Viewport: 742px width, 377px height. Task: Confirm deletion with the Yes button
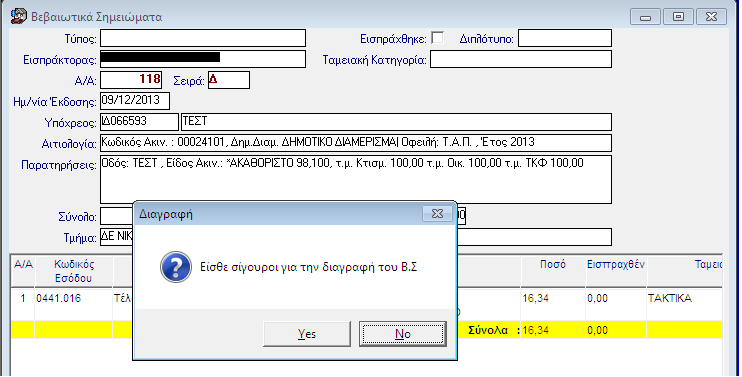pyautogui.click(x=307, y=333)
